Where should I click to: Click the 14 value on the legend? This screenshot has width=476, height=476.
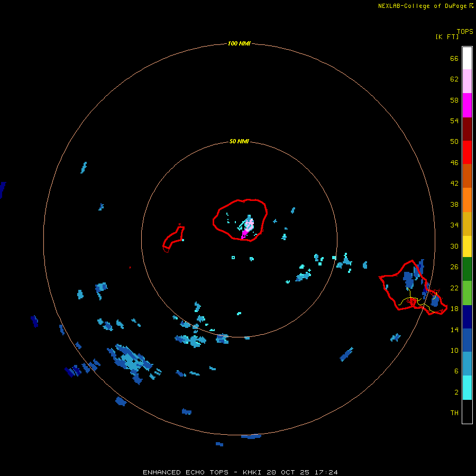[x=454, y=329]
